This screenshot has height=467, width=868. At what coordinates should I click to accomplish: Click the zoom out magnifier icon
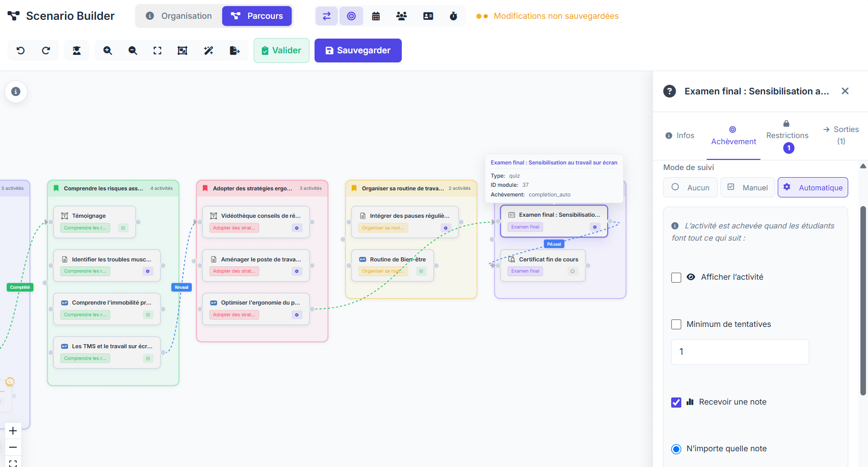point(133,50)
